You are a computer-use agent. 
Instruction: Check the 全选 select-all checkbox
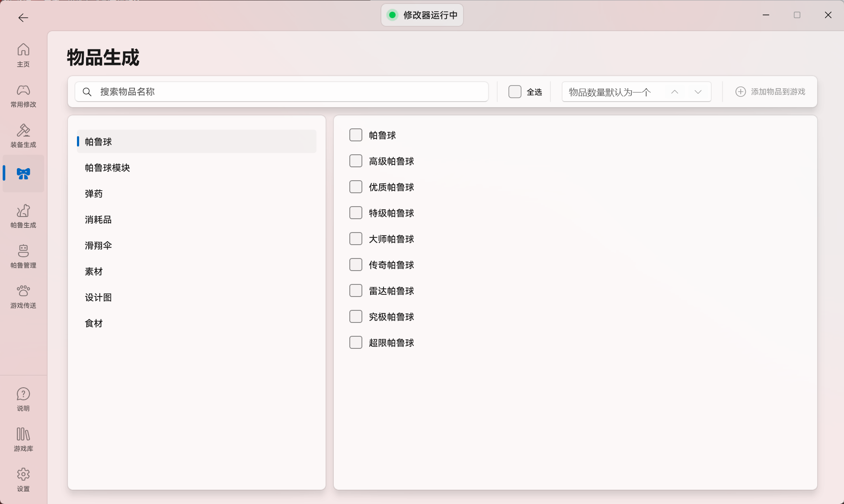pyautogui.click(x=515, y=92)
